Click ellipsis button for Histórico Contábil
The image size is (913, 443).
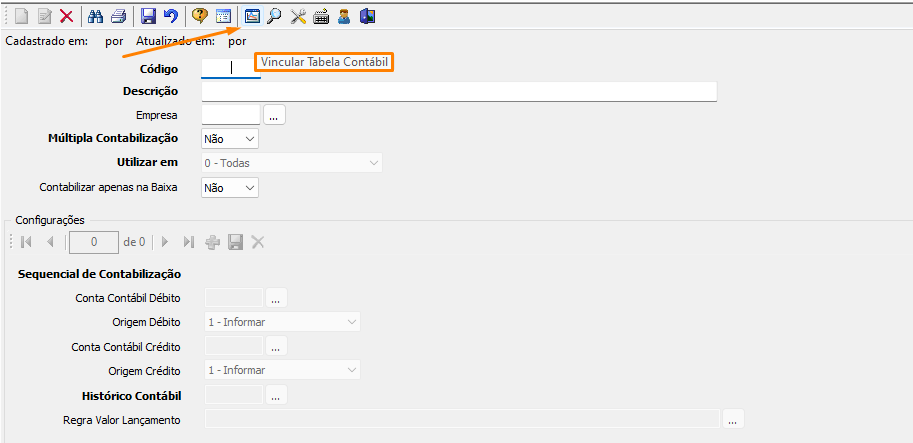coord(277,396)
